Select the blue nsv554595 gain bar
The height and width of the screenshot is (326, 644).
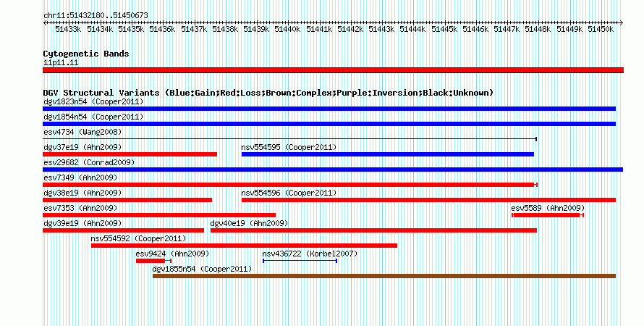click(388, 154)
